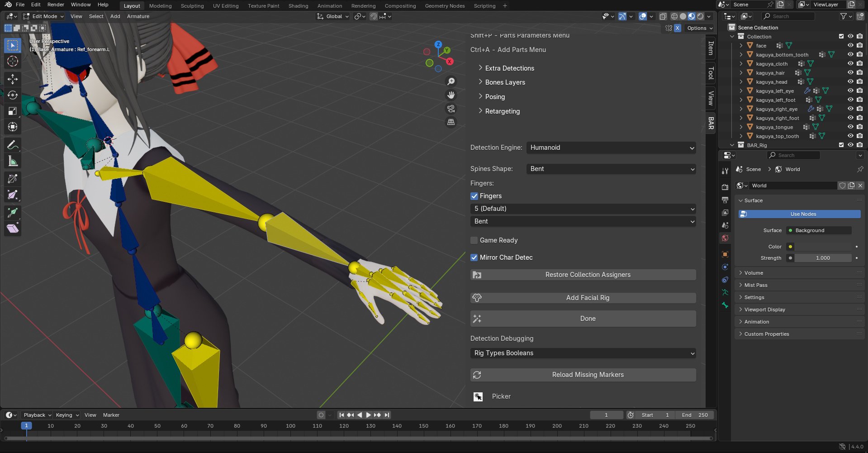Viewport: 868px width, 453px height.
Task: Open the Render menu
Action: click(x=56, y=5)
